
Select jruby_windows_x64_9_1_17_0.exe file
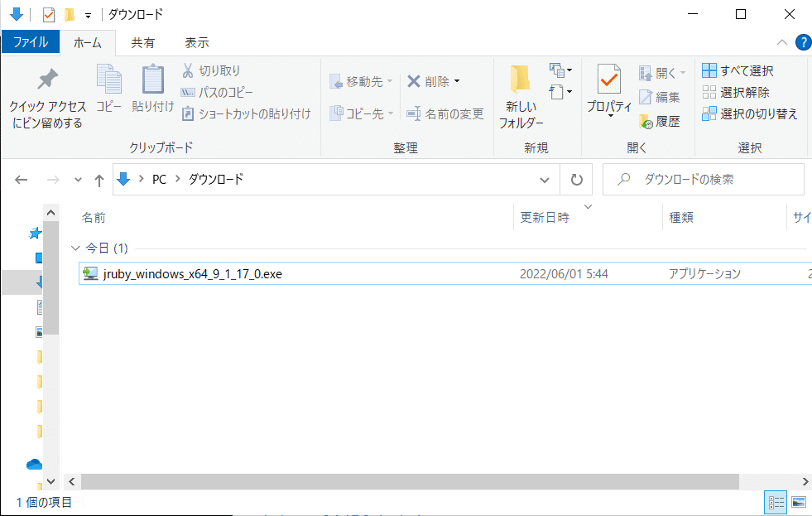coord(192,273)
